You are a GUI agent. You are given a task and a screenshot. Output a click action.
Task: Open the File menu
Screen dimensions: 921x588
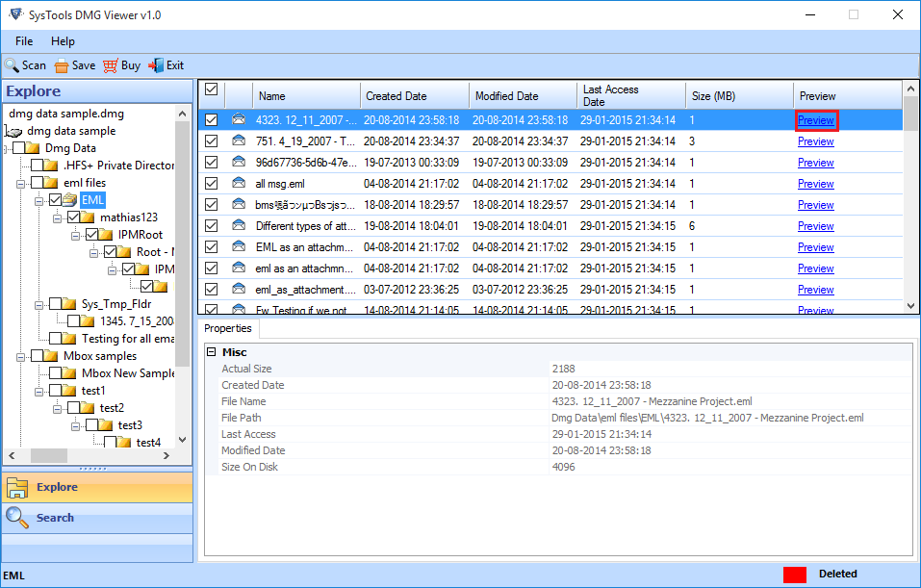pyautogui.click(x=24, y=41)
